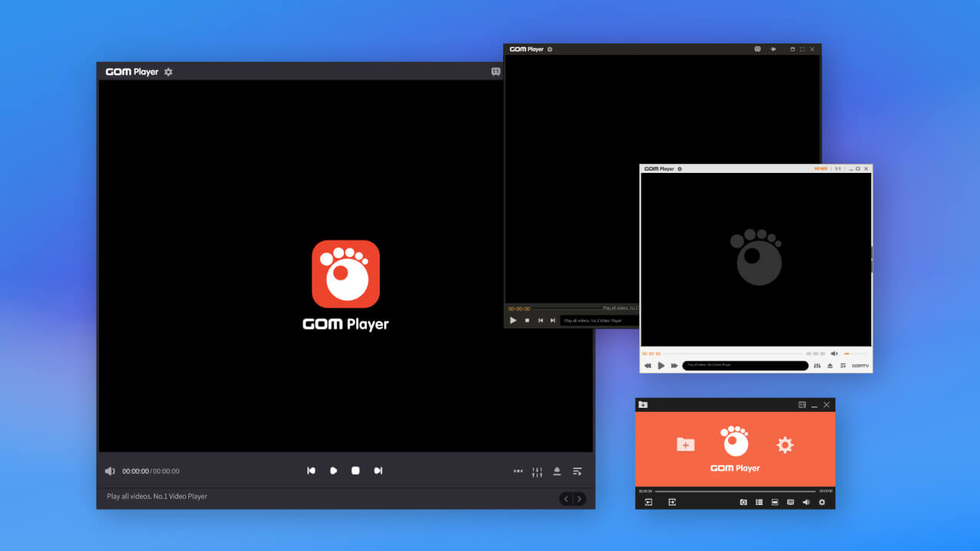Click the second bracket-arrow icon in the orange mini player
The height and width of the screenshot is (551, 980).
coord(672,502)
